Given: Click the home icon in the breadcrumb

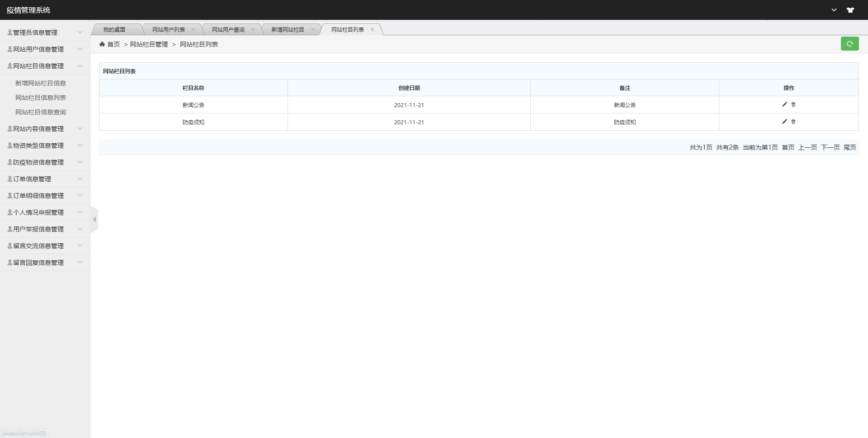Looking at the screenshot, I should 102,44.
